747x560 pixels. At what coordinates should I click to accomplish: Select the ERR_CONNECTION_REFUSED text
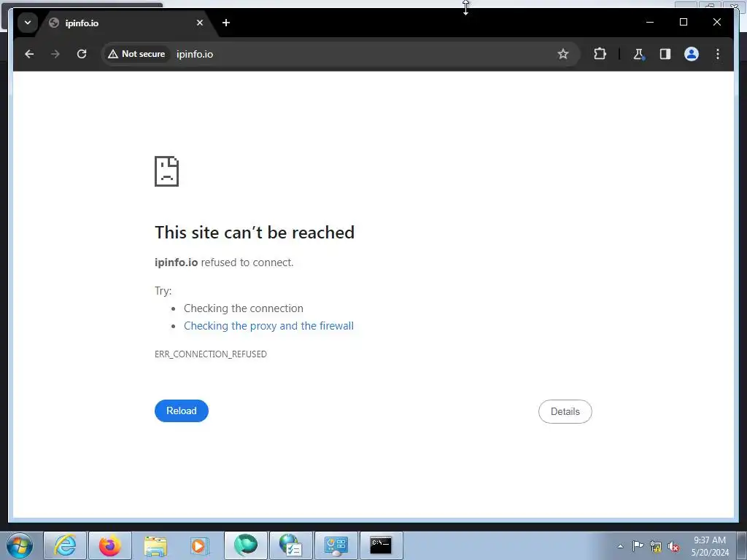[211, 354]
